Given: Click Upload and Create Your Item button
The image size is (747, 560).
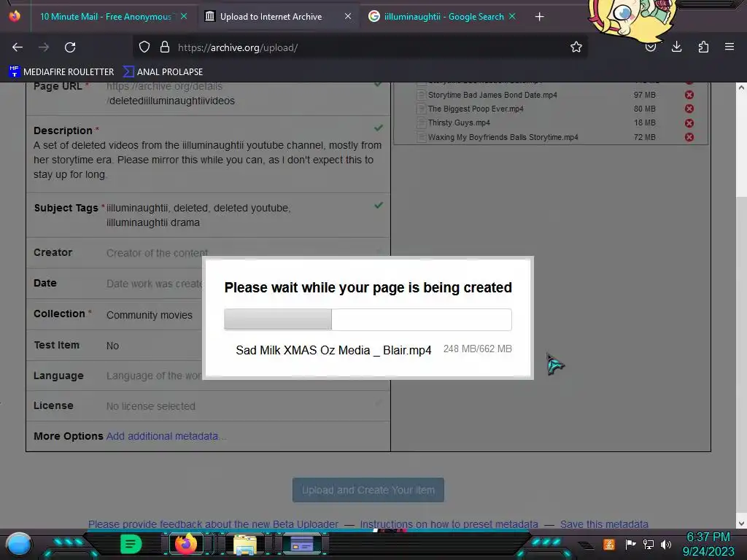Looking at the screenshot, I should [368, 490].
